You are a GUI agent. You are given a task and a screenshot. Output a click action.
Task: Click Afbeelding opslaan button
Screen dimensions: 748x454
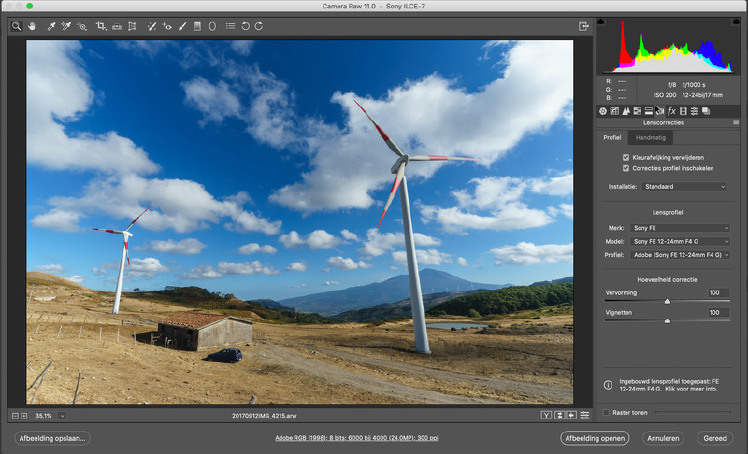click(x=52, y=438)
